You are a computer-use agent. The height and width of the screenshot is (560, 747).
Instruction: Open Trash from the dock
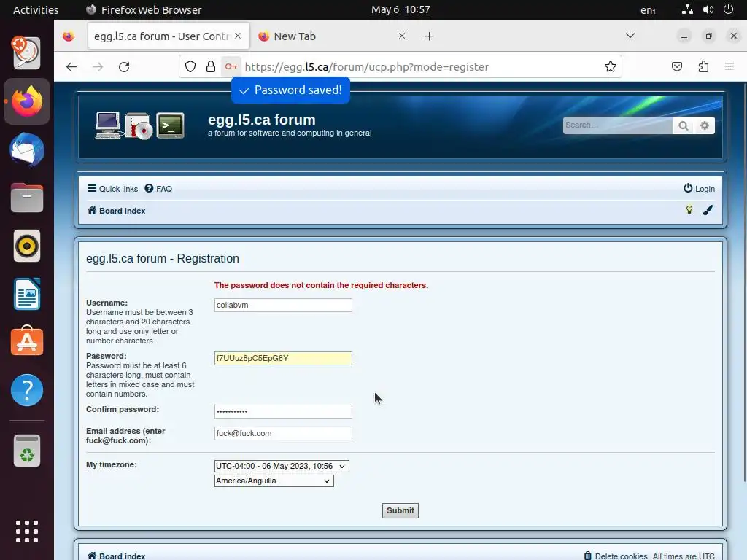tap(27, 451)
